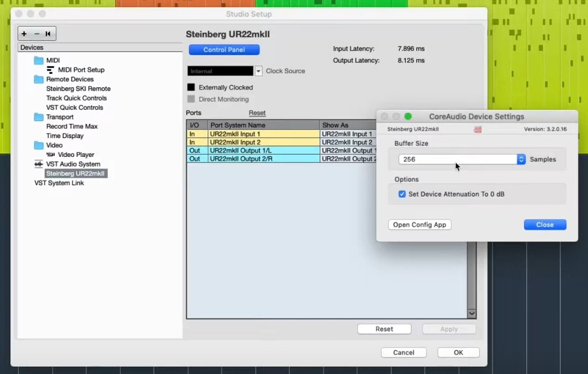Select the UR22mkII Input 1 port row
Screen dimensions: 588x374
coord(281,134)
